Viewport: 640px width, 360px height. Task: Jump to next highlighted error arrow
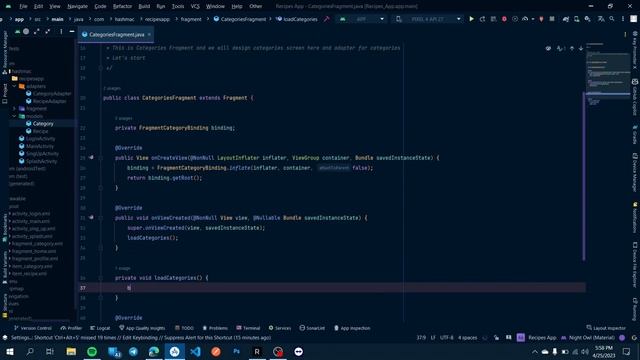[581, 48]
